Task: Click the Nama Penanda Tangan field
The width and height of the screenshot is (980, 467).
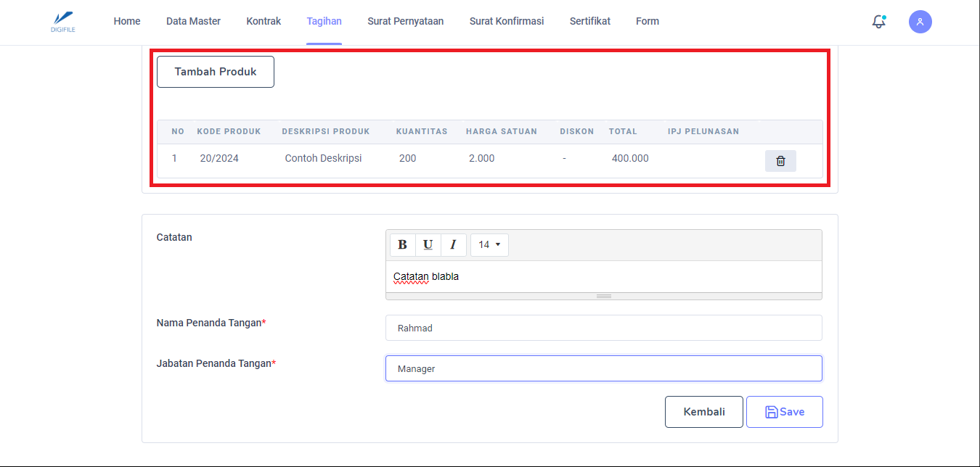Action: 603,328
